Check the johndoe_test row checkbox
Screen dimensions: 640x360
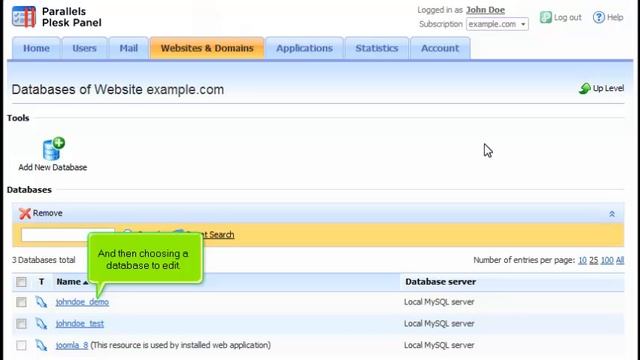(x=21, y=324)
